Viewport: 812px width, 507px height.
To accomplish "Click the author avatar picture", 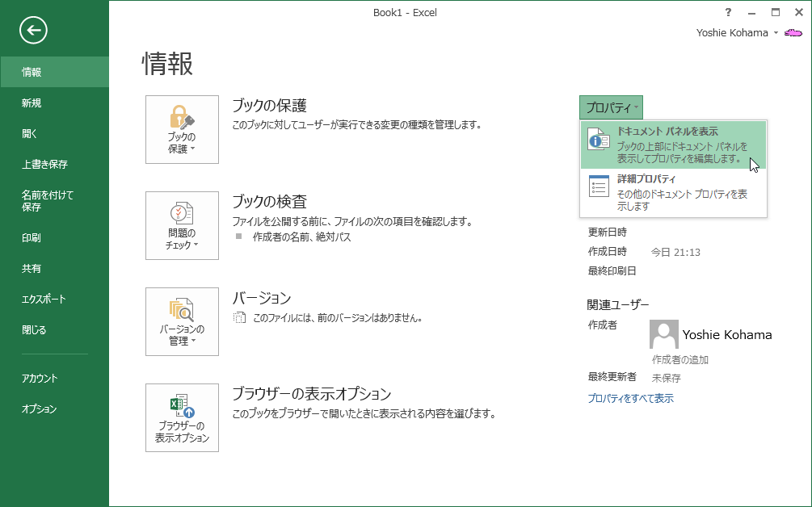I will [x=663, y=334].
